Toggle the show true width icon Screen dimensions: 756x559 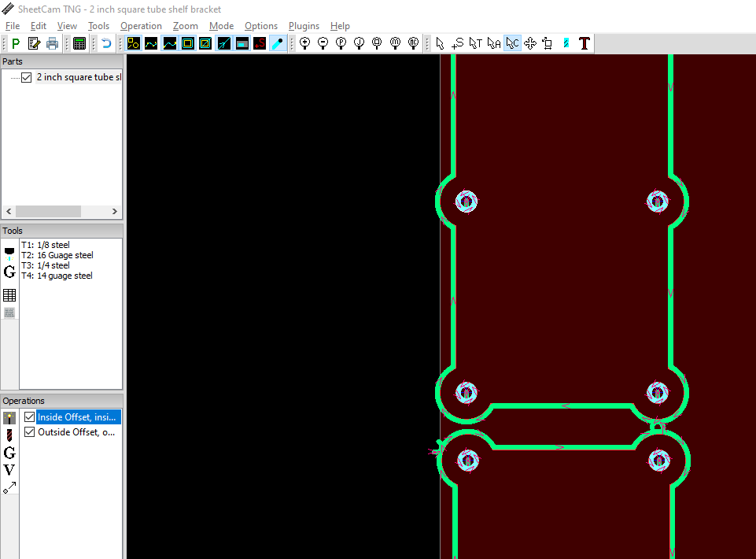point(278,43)
